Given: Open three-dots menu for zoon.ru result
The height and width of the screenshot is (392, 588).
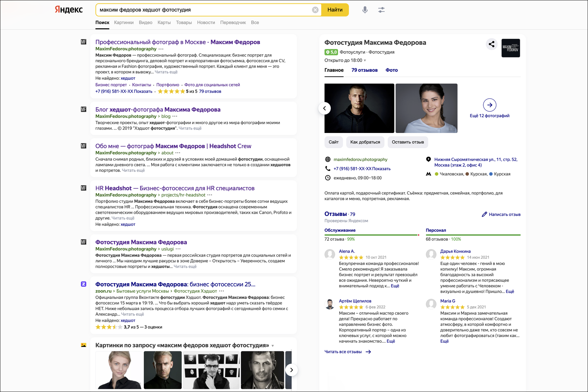Looking at the screenshot, I should pos(222,291).
